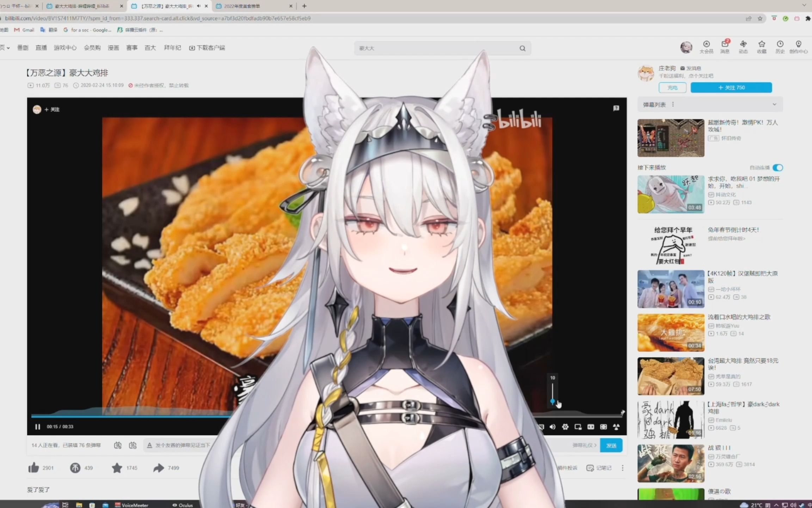Click the search magnifier icon

pos(522,48)
